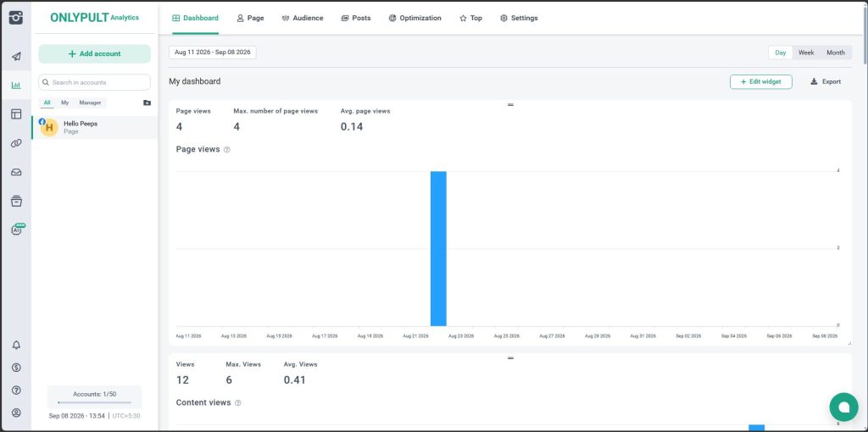Click the Page views widget resize corner

click(x=849, y=344)
